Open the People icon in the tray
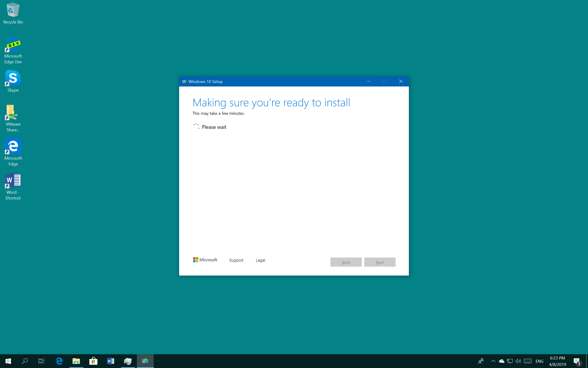The height and width of the screenshot is (368, 588). [481, 361]
